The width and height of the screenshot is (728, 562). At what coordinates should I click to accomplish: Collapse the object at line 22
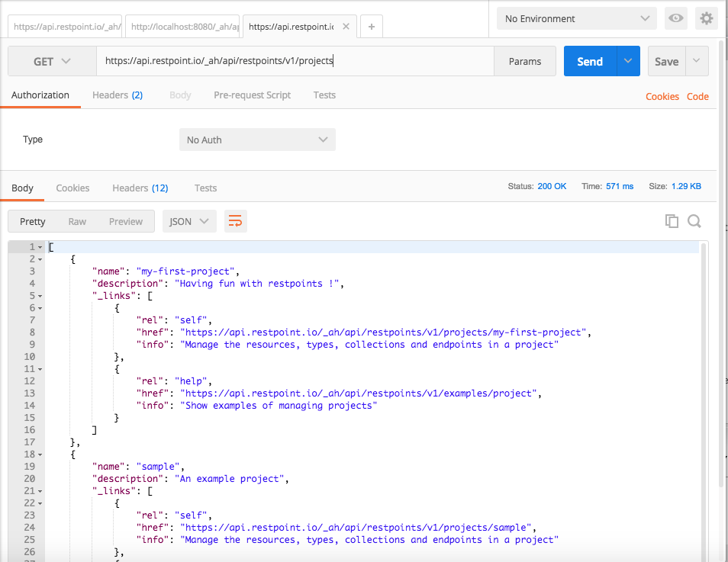tap(40, 503)
